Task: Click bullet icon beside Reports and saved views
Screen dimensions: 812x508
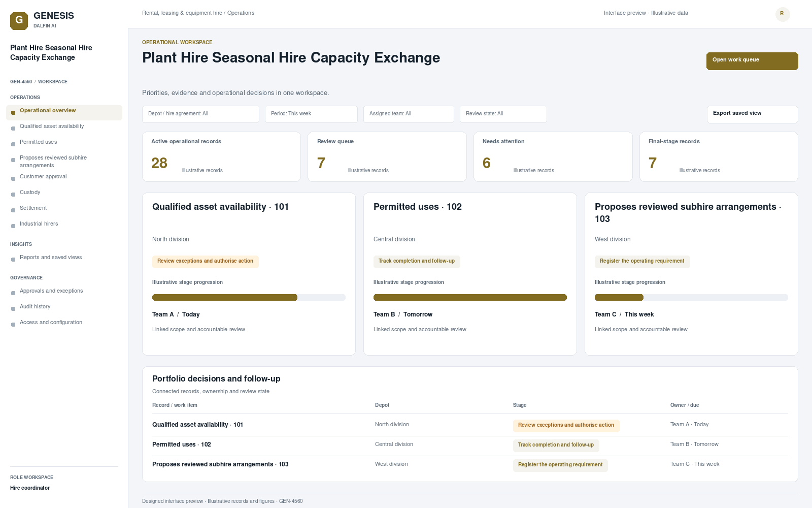Action: [x=13, y=260]
